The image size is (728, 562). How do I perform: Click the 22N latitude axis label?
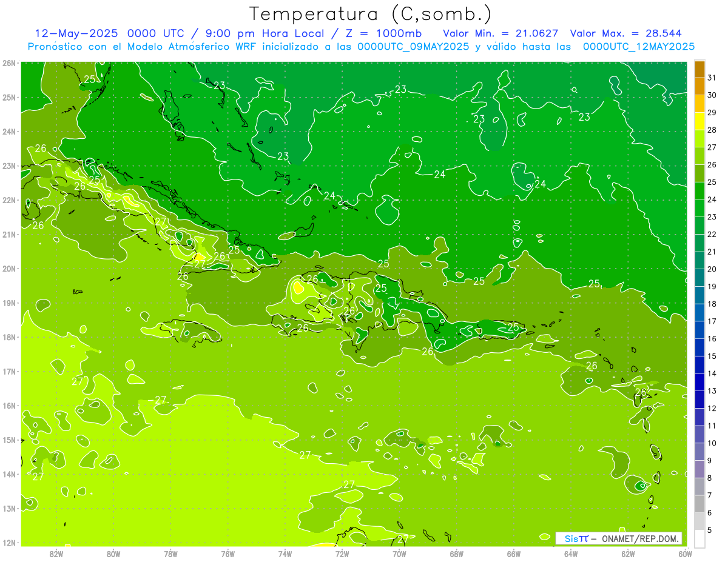coord(8,200)
